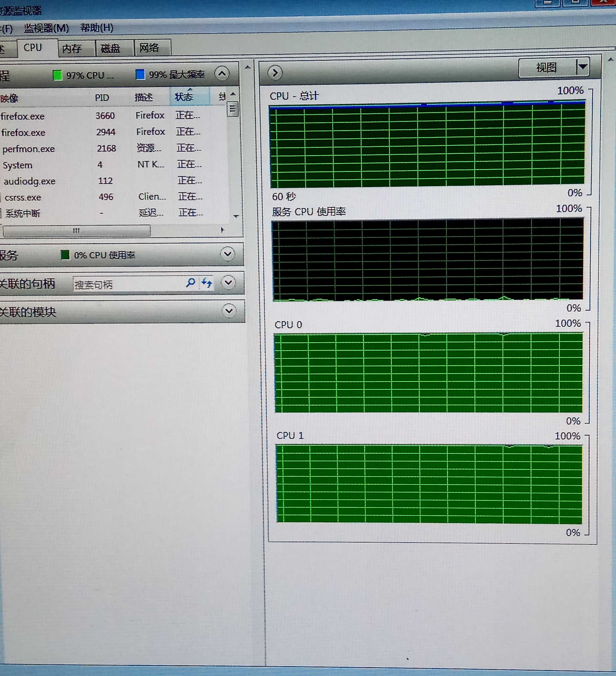Switch to the 磁盘 disk tab
Image resolution: width=616 pixels, height=676 pixels.
111,48
